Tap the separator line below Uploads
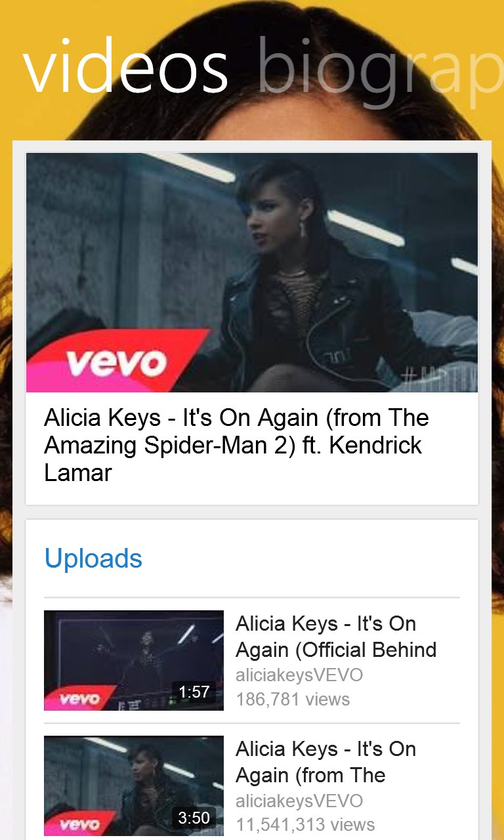The width and height of the screenshot is (504, 840). point(252,598)
